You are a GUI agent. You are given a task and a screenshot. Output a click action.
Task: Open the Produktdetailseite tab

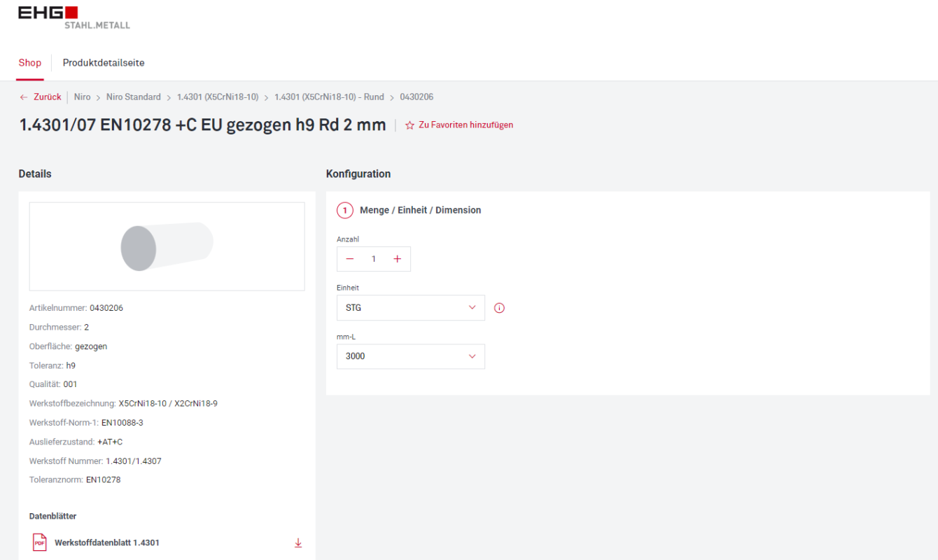click(104, 63)
